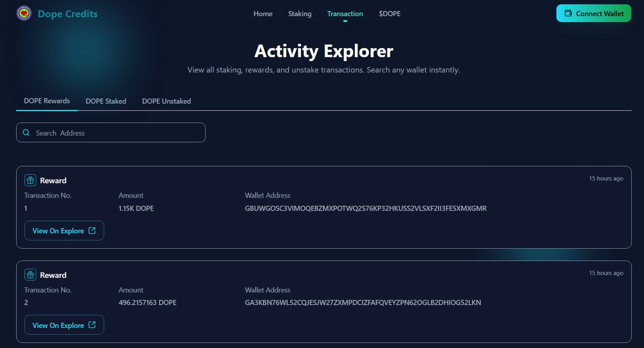The width and height of the screenshot is (644, 348).
Task: Click the Dope Credits logo icon
Action: pyautogui.click(x=24, y=13)
